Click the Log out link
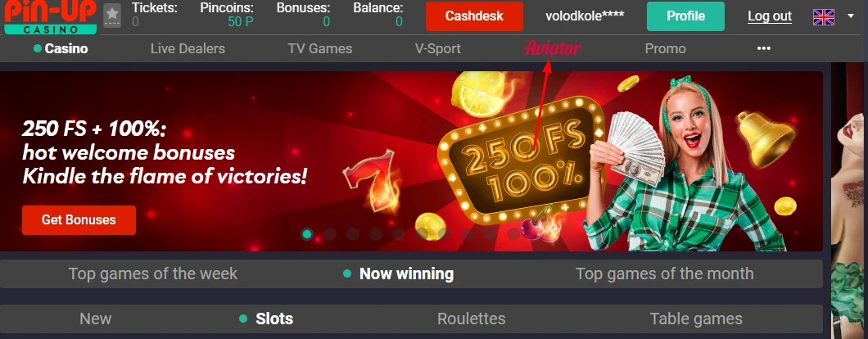This screenshot has height=339, width=868. point(770,16)
